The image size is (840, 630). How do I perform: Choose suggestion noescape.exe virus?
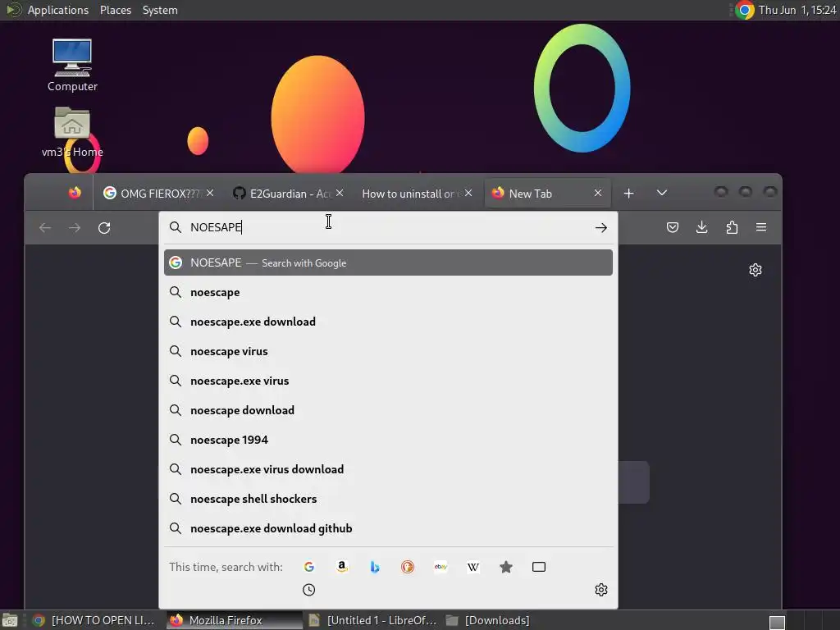pyautogui.click(x=388, y=381)
